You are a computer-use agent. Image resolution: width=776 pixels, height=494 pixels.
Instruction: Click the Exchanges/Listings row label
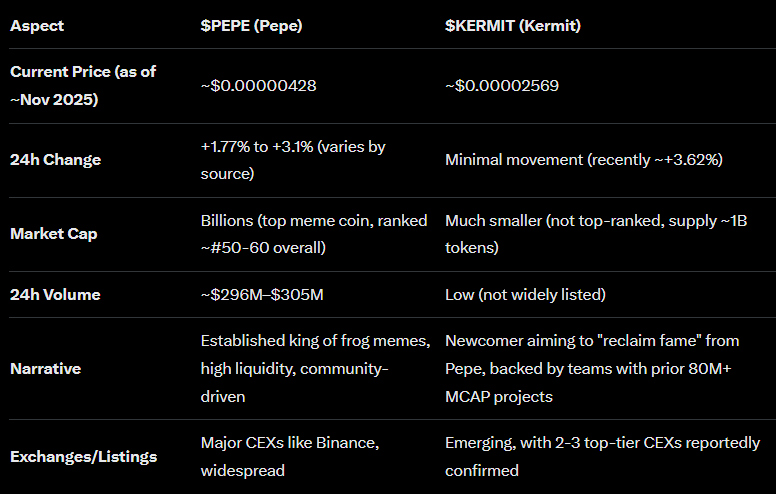point(83,456)
